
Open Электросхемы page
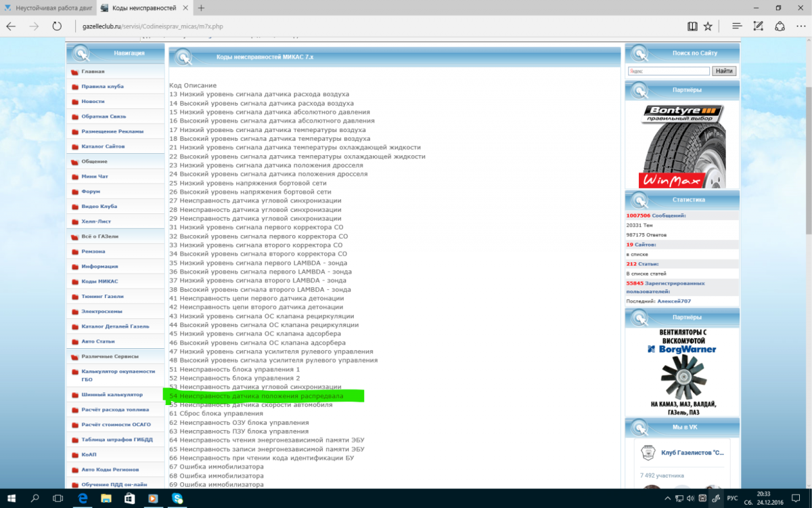pos(102,312)
